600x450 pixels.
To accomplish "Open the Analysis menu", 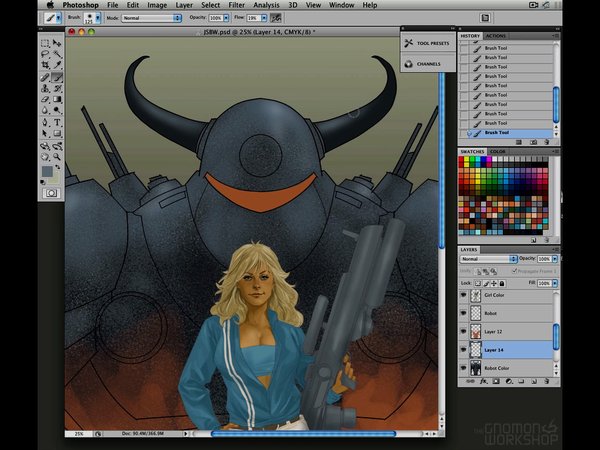I will coord(266,5).
